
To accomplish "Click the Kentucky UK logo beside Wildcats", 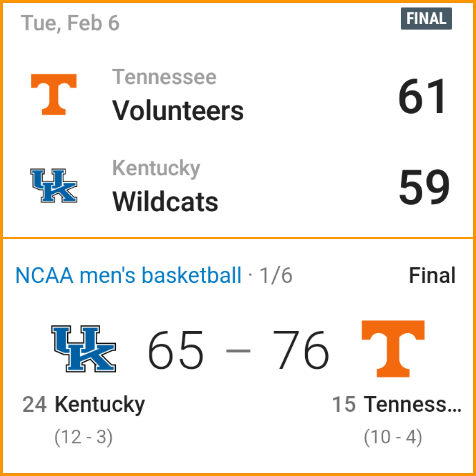I will (x=54, y=186).
